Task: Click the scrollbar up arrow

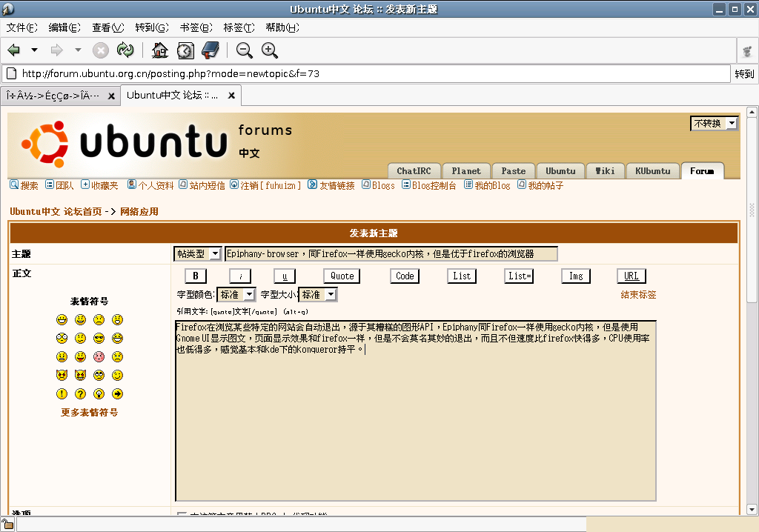Action: [752, 113]
